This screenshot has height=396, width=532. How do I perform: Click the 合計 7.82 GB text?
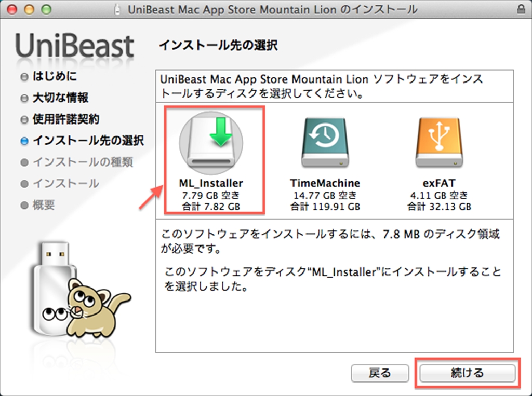[211, 207]
